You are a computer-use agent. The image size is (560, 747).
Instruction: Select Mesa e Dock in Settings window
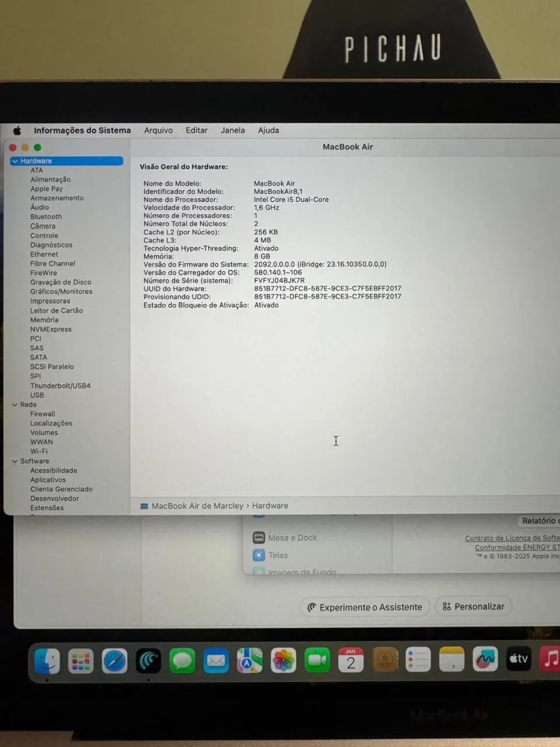(292, 537)
